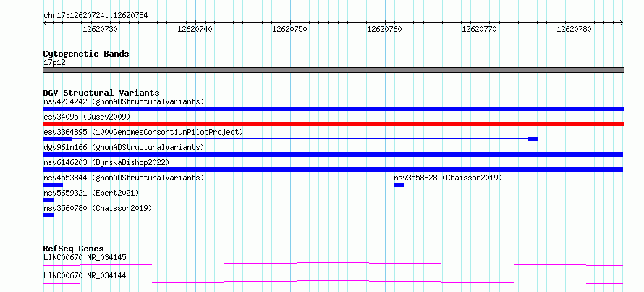The image size is (644, 292).
Task: Click the blue bar under dgv961n166
Action: point(333,154)
